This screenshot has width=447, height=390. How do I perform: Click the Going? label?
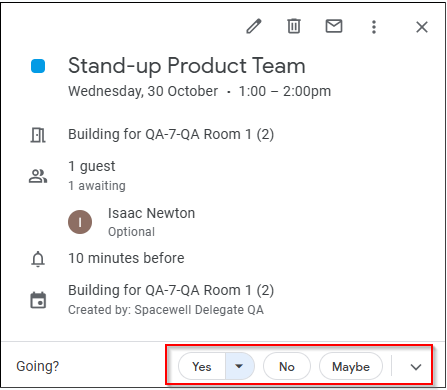tap(38, 366)
